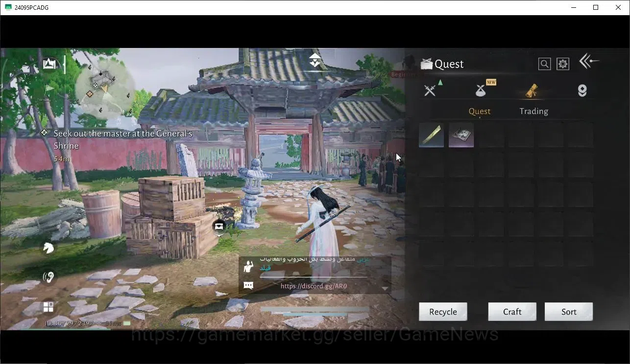
Task: Click the Recycle button
Action: pos(443,312)
